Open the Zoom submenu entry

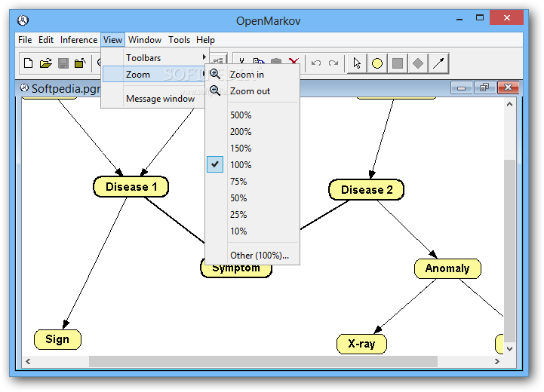coord(155,74)
